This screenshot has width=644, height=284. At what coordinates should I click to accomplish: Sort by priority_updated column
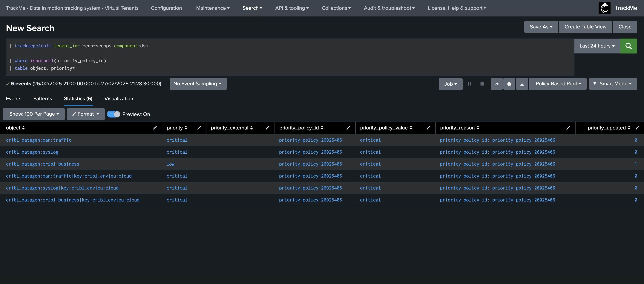coord(609,128)
